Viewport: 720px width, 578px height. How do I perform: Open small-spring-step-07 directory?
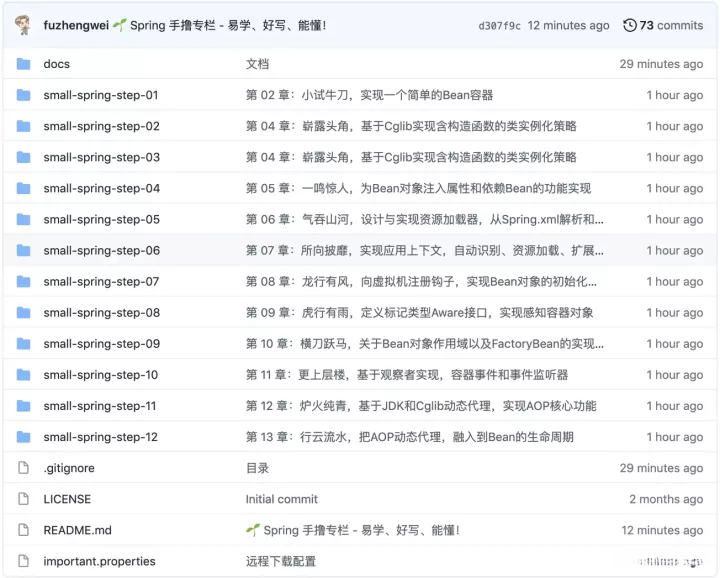(101, 281)
